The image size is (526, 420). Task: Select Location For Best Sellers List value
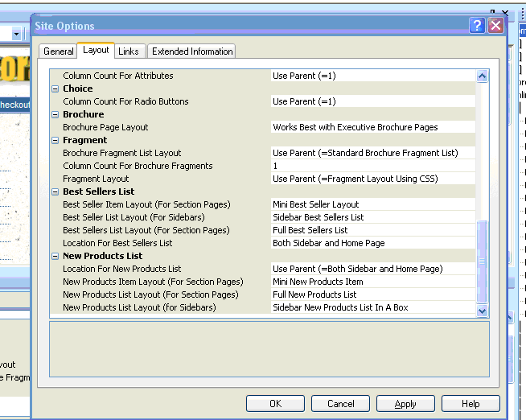click(373, 243)
